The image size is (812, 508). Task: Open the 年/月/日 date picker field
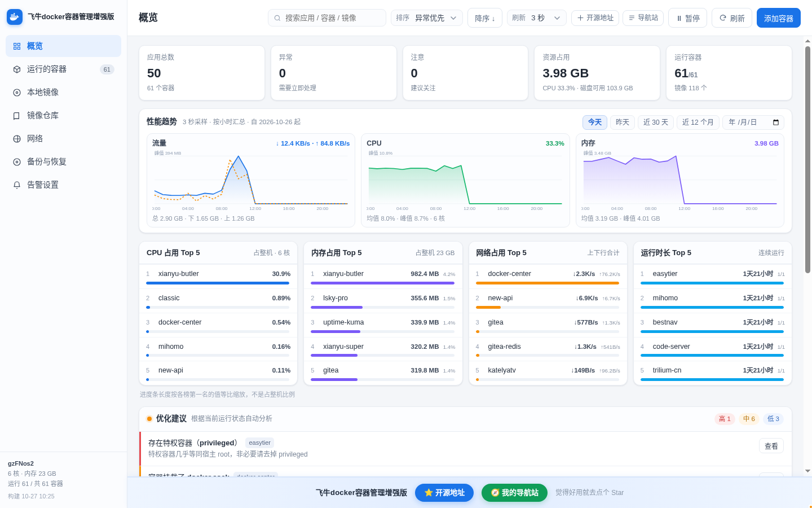point(753,122)
